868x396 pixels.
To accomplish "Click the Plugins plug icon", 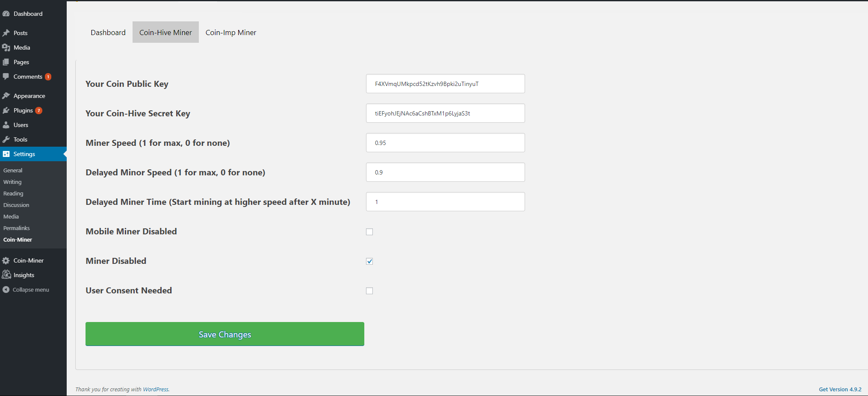I will tap(6, 110).
